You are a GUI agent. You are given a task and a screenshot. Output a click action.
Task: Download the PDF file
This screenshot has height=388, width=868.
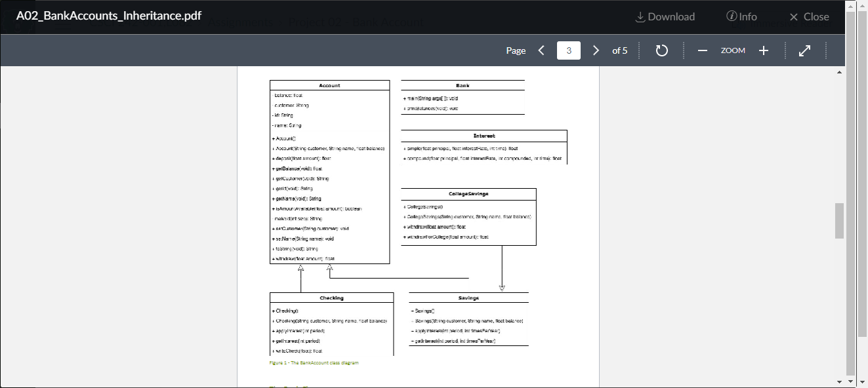pos(665,17)
